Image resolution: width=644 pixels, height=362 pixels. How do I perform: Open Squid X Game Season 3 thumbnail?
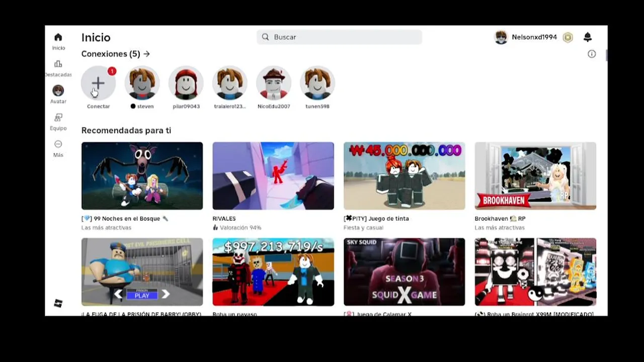coord(405,272)
